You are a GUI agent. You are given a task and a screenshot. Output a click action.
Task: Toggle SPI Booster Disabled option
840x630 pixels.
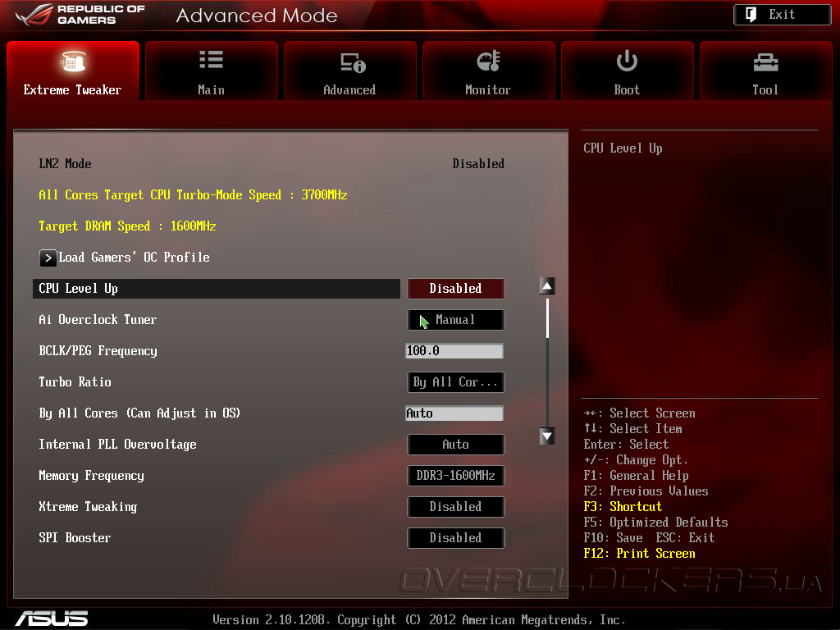pos(456,538)
